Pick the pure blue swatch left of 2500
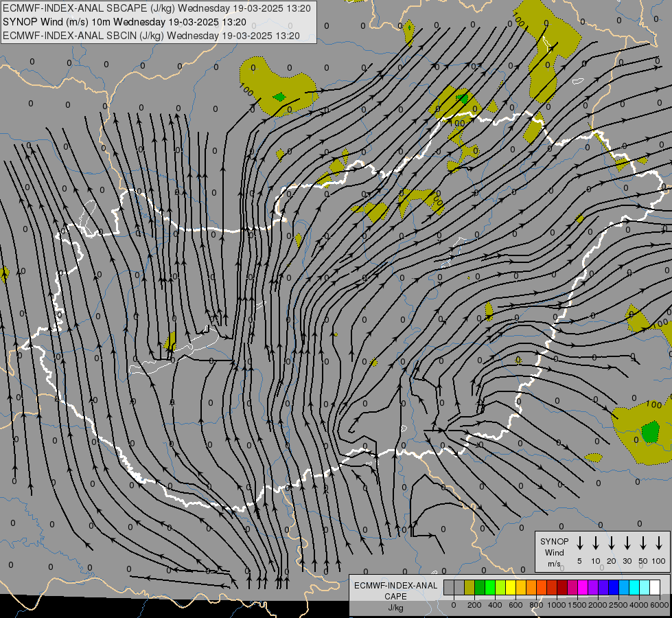This screenshot has width=672, height=618. coord(614,587)
